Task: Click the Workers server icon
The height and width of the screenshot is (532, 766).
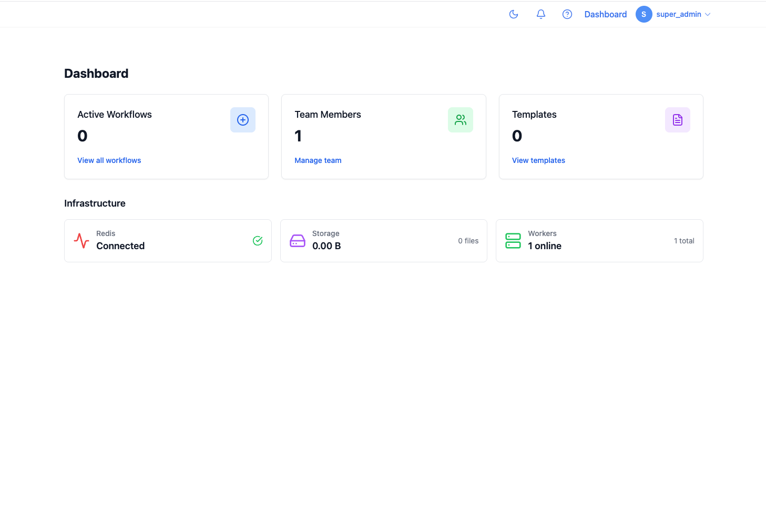Action: (513, 240)
